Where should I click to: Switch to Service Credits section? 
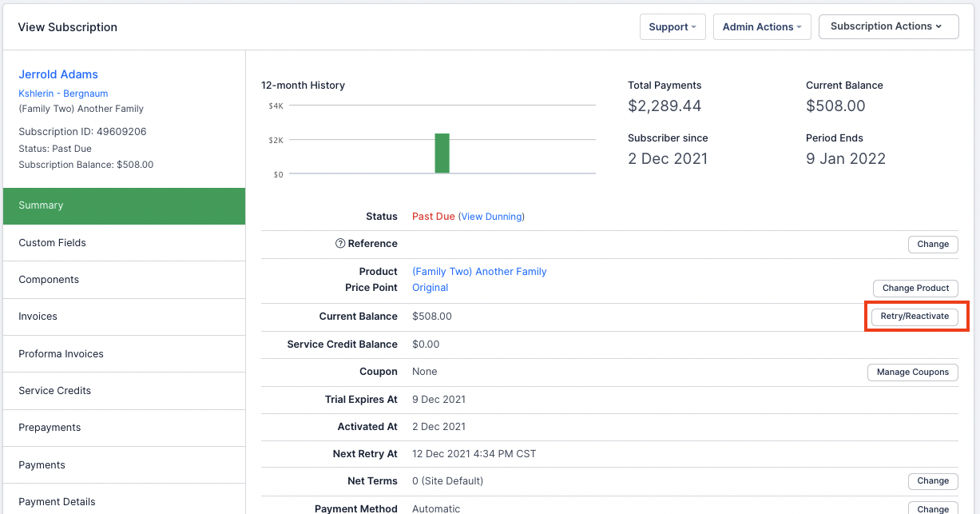124,391
